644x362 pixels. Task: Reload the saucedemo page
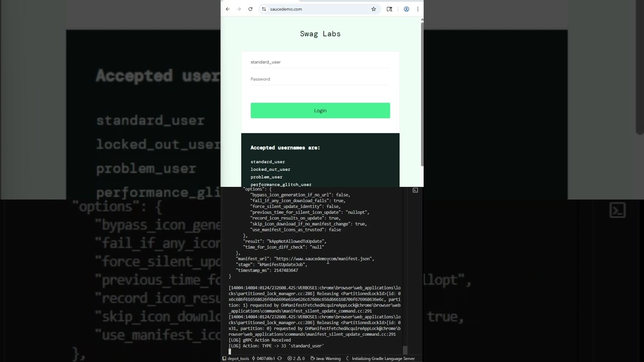[250, 9]
